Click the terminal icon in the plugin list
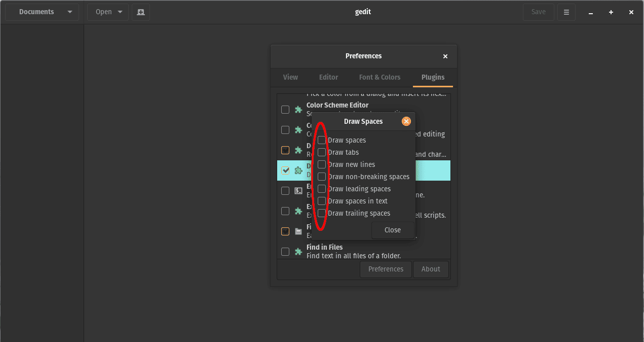The image size is (644, 342). click(298, 191)
